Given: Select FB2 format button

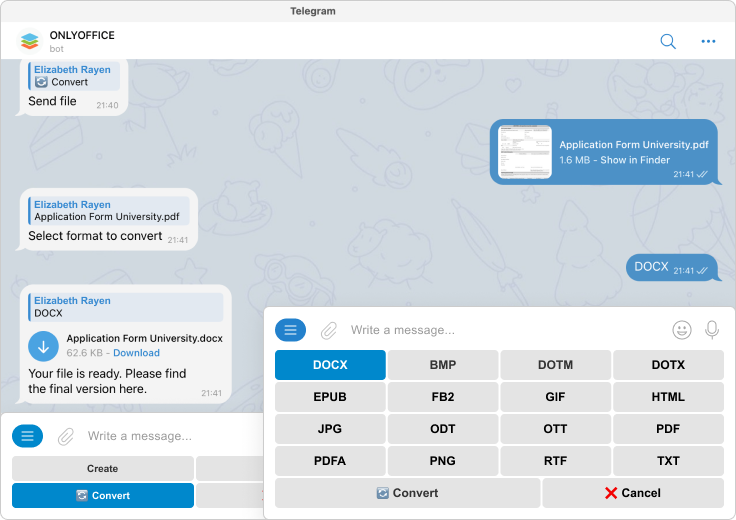Looking at the screenshot, I should pos(443,397).
